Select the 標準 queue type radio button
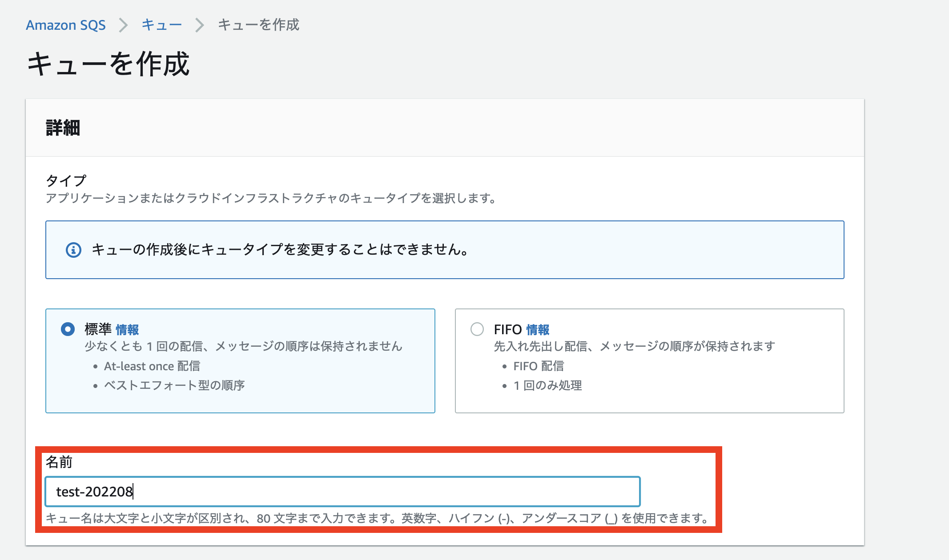 [68, 329]
